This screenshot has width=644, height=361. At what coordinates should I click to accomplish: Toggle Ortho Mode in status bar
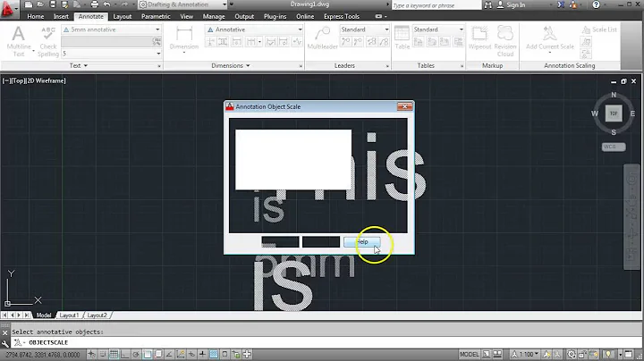coord(125,354)
